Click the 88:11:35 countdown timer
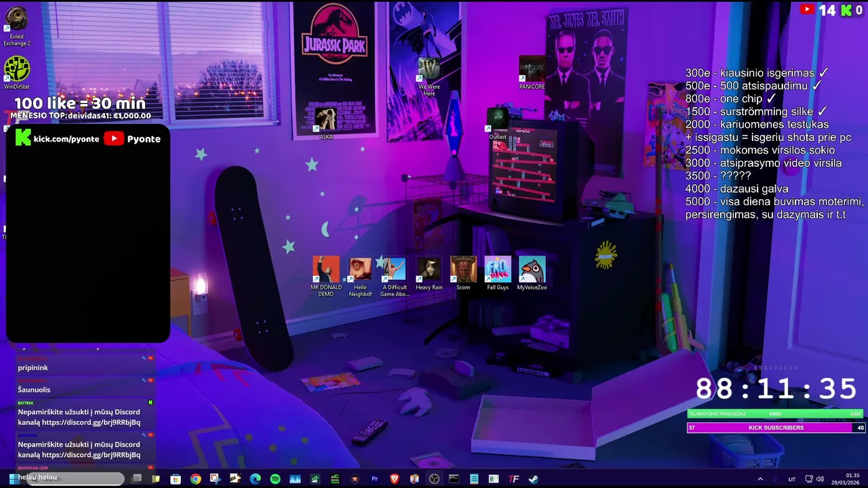Screen dimensions: 868x488 pyautogui.click(x=776, y=388)
